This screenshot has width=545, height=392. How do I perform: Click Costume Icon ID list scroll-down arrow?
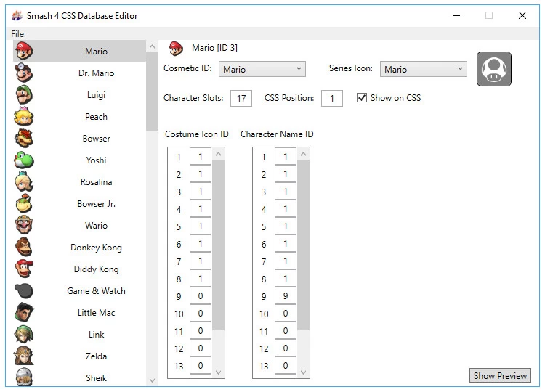(218, 372)
